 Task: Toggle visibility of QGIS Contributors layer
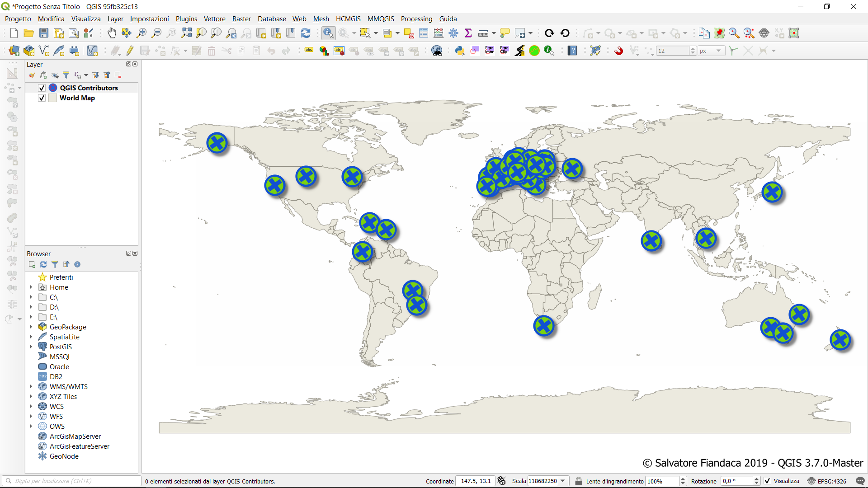[42, 88]
